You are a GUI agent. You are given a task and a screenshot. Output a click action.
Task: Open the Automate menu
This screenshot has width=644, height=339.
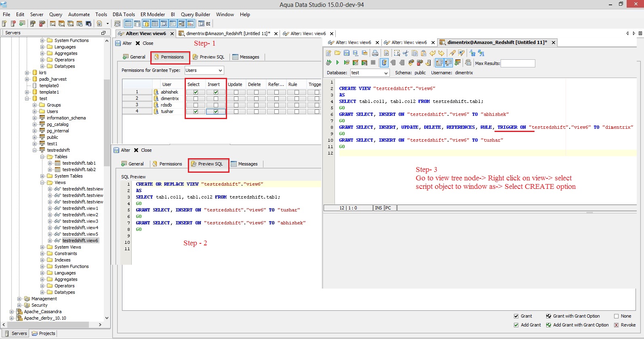click(x=79, y=15)
